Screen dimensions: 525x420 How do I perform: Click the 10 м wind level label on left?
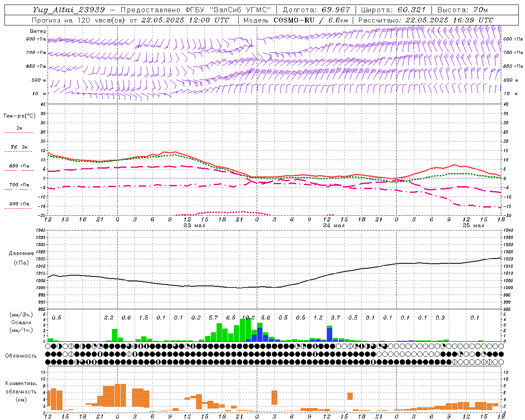pos(40,94)
